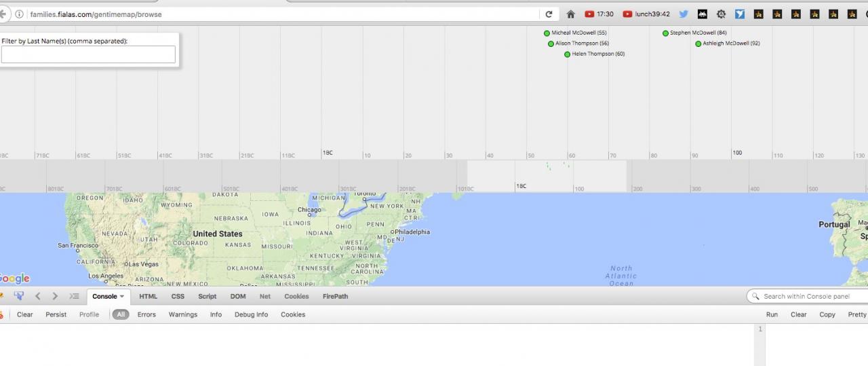Toggle Firebug command line popup icon

[x=74, y=296]
